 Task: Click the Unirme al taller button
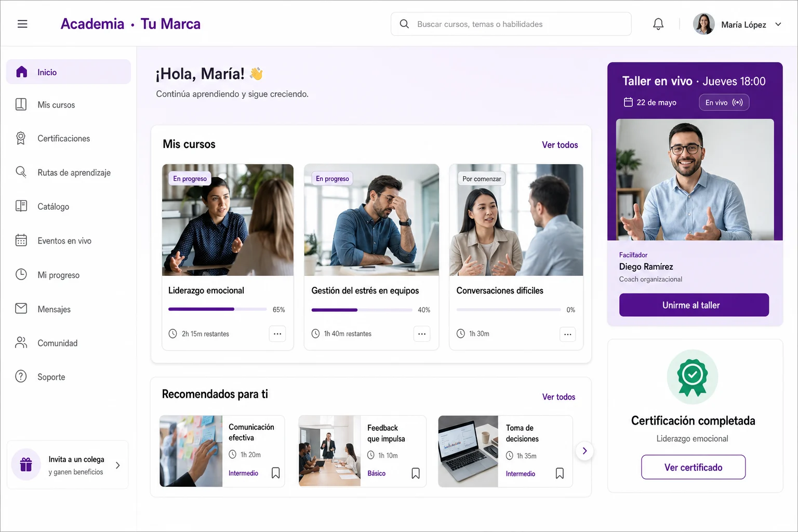[x=694, y=305]
